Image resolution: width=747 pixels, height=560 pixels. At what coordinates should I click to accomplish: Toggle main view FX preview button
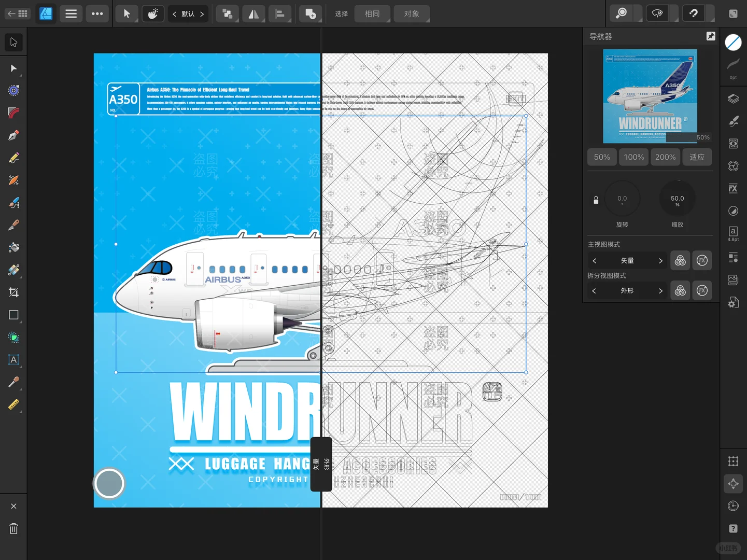click(702, 260)
